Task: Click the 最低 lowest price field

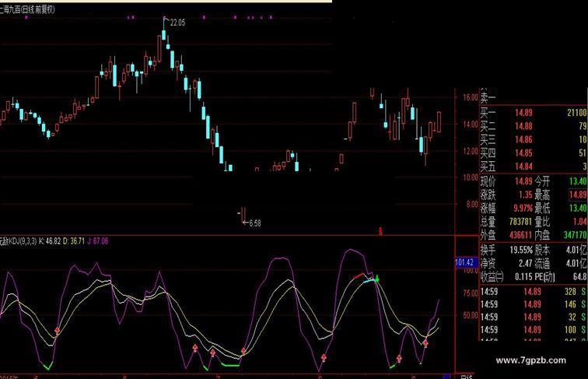Action: [x=578, y=208]
